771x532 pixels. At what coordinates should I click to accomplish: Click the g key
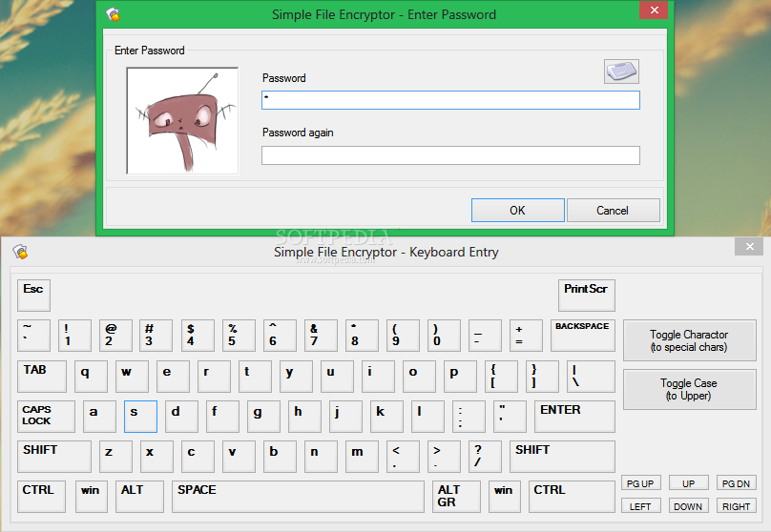(263, 417)
